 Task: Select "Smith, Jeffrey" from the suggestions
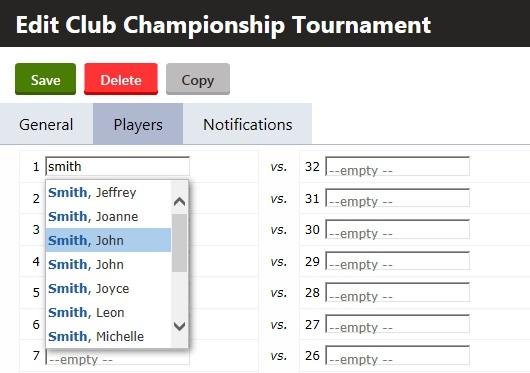[109, 192]
